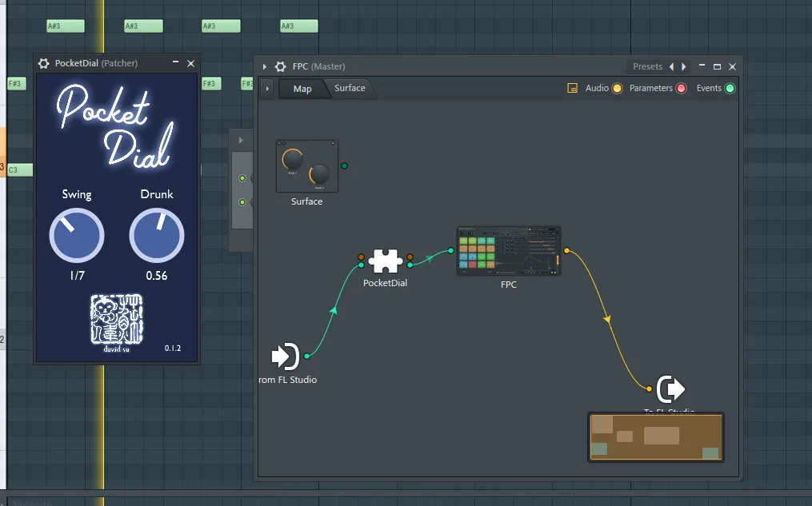Click the Surface node output port

[344, 166]
